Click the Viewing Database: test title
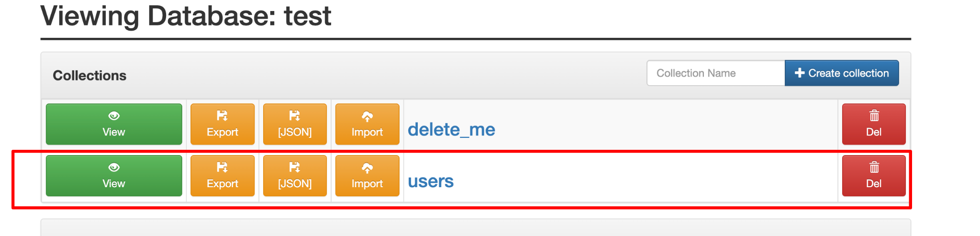980x236 pixels. 186,16
